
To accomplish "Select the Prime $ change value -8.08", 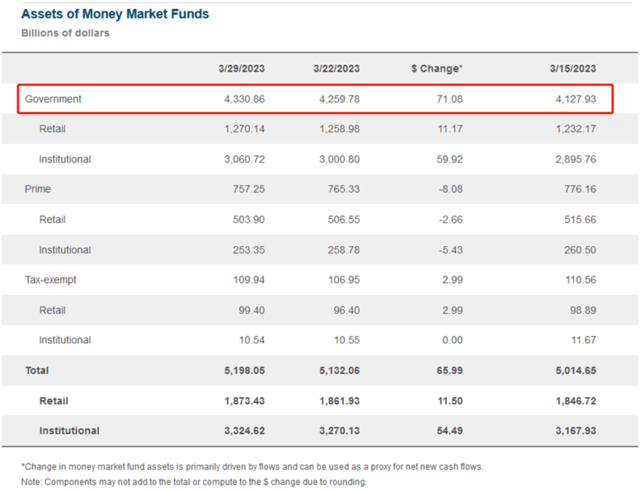I will click(446, 189).
